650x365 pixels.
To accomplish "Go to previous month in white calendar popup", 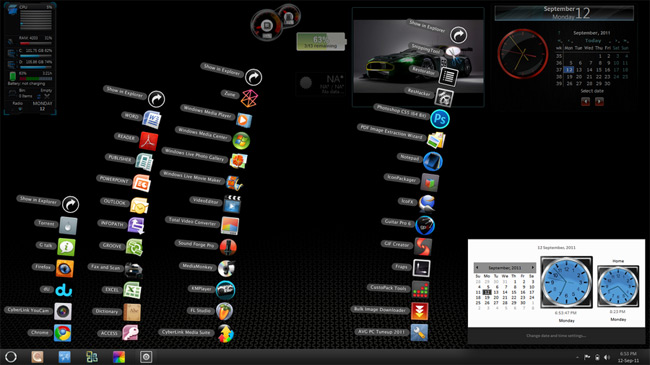I will pos(478,268).
